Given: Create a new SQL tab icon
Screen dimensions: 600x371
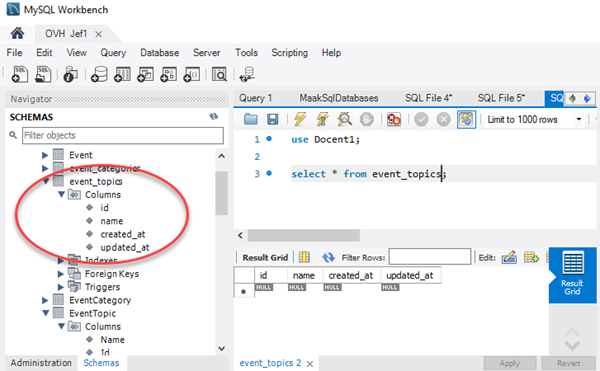Looking at the screenshot, I should 20,74.
